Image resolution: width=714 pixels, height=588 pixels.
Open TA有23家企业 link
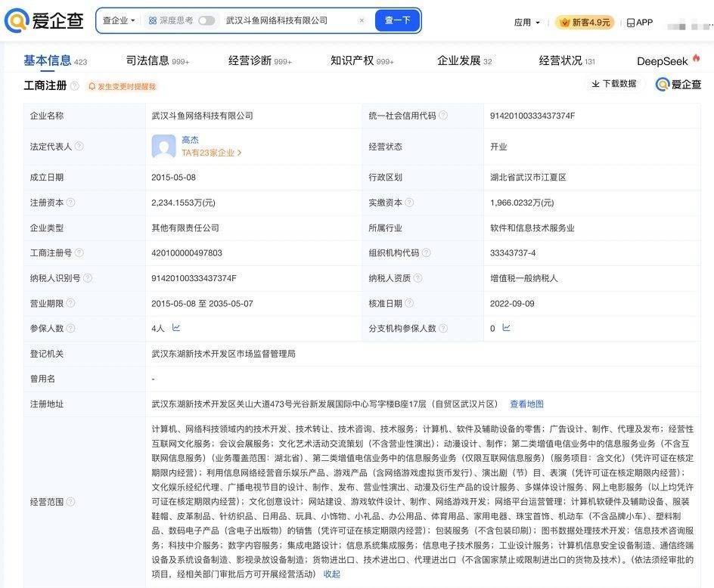[x=211, y=153]
